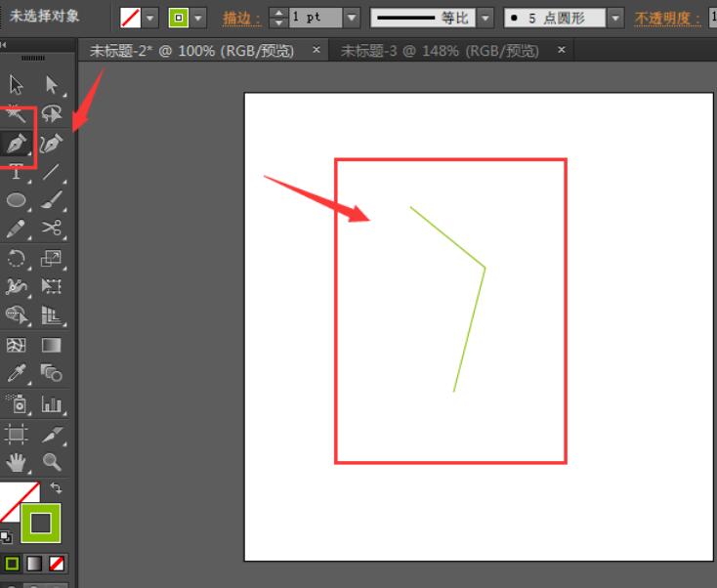Select the Hand tool
This screenshot has height=588, width=717.
coord(16,462)
